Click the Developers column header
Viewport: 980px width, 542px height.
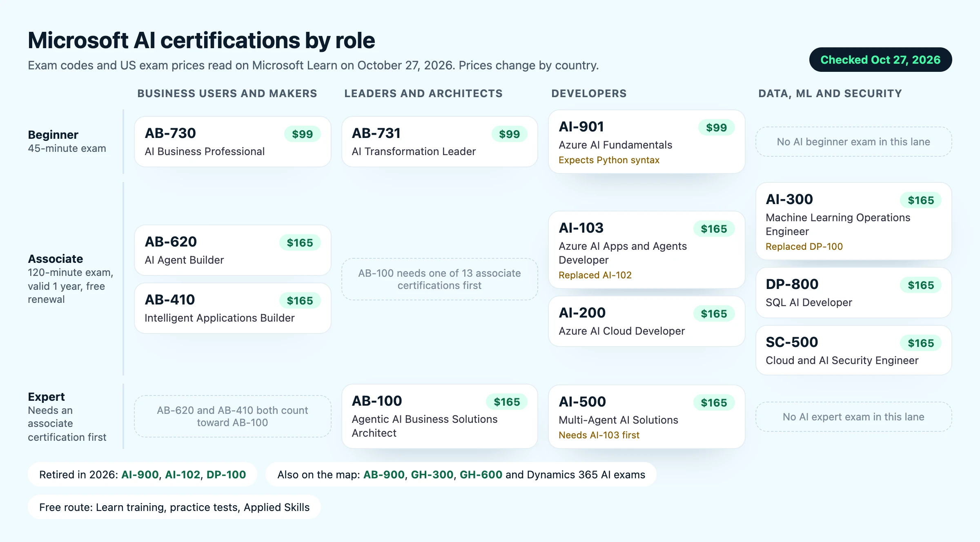click(x=589, y=93)
